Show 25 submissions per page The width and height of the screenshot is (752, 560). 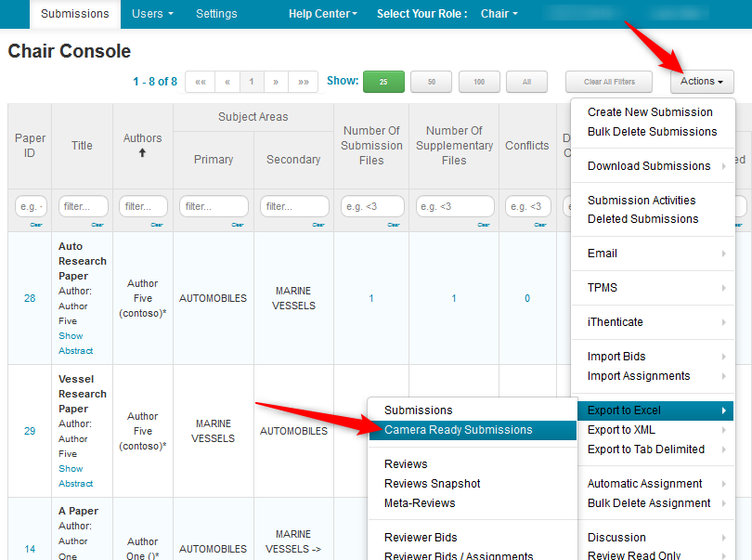[383, 82]
